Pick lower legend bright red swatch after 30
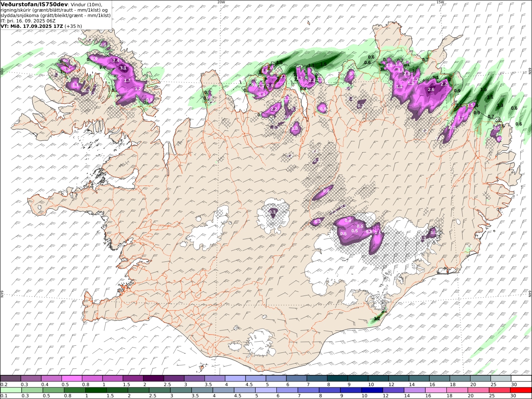 [521, 390]
